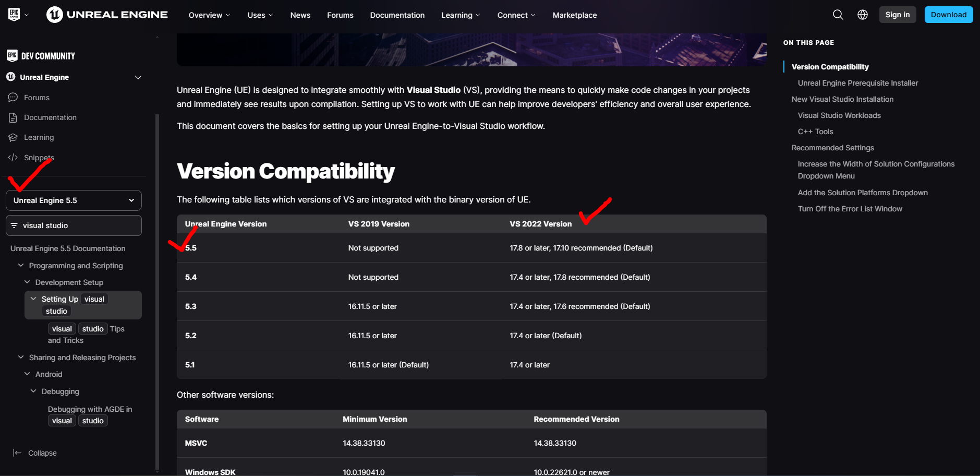Open Unreal Engine 5.5 Documentation tree root

coord(68,248)
